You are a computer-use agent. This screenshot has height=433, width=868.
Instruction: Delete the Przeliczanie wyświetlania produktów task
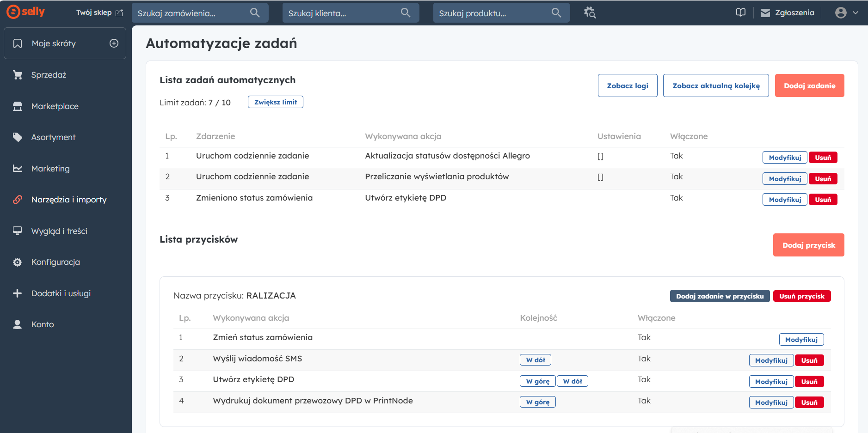click(823, 179)
